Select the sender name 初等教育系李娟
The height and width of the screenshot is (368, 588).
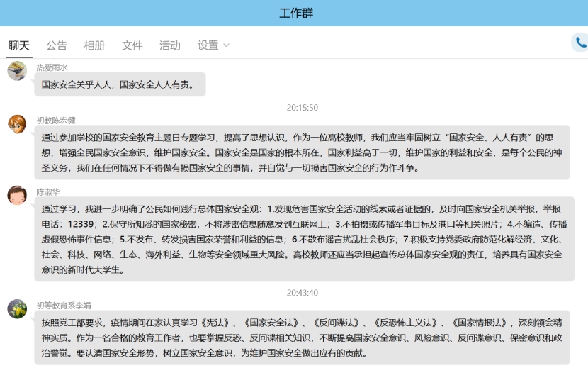(x=63, y=306)
